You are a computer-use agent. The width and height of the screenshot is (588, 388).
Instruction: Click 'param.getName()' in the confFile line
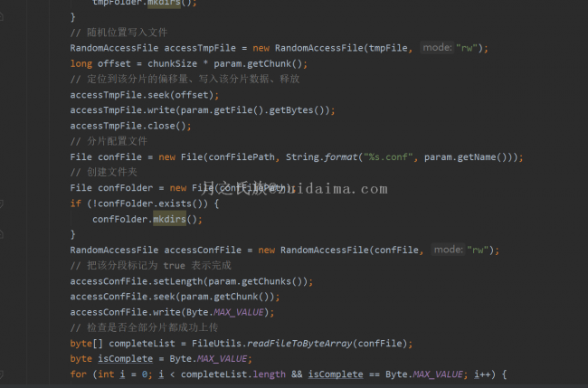(x=465, y=156)
